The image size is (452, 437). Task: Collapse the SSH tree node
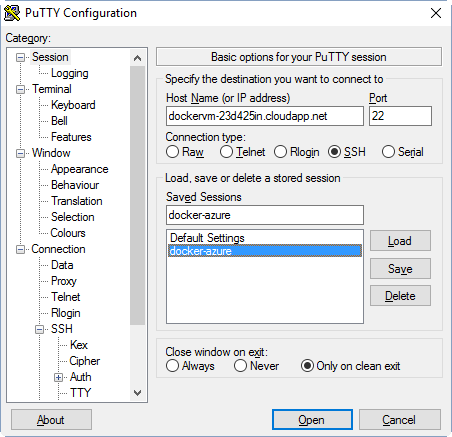click(x=39, y=329)
